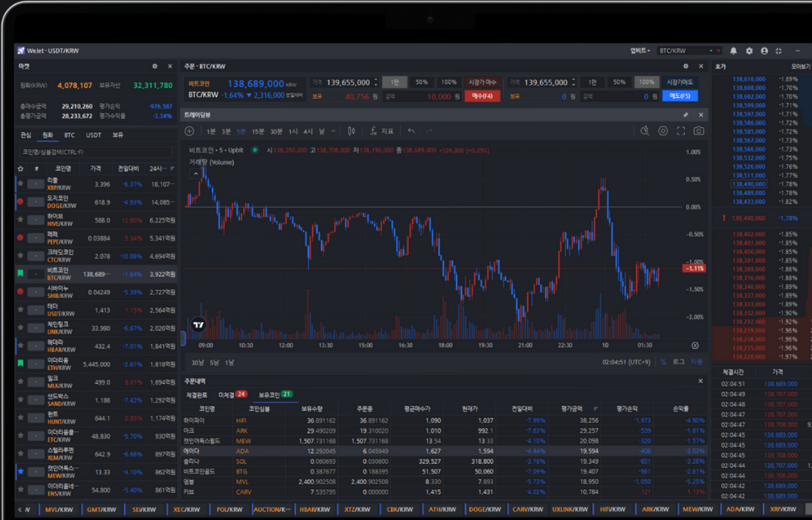Open 체결완료 orders tab
Viewport: 812px width, 520px height.
coord(197,394)
